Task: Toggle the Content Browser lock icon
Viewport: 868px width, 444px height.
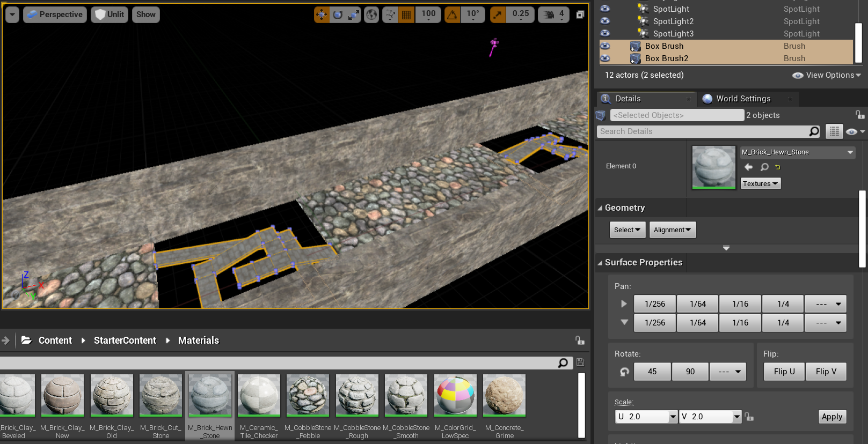Action: (580, 340)
